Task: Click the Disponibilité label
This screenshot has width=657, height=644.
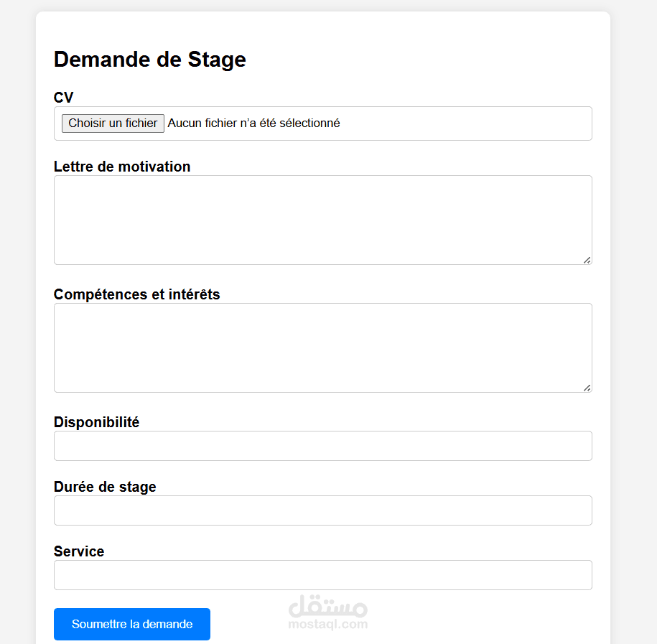Action: click(96, 422)
